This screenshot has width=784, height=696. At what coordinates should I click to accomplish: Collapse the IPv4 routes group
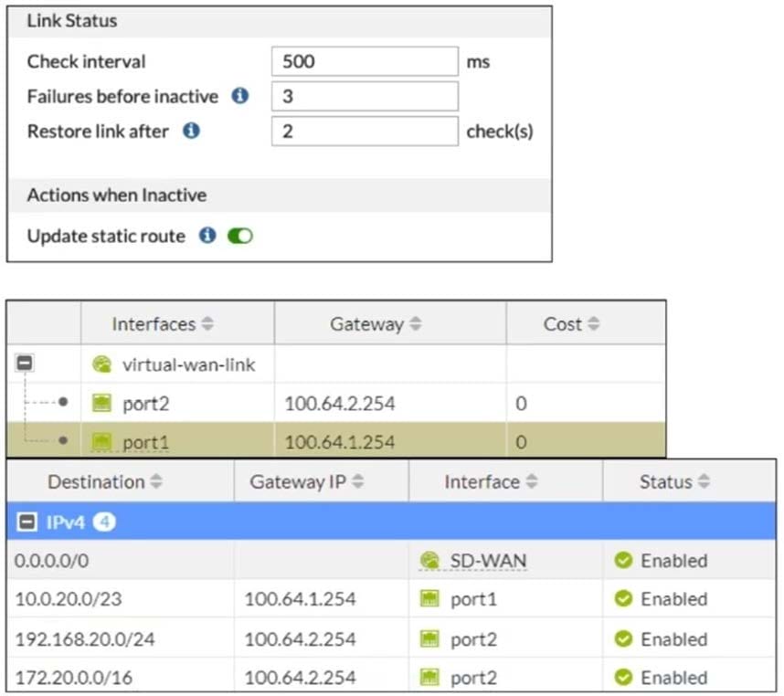27,522
